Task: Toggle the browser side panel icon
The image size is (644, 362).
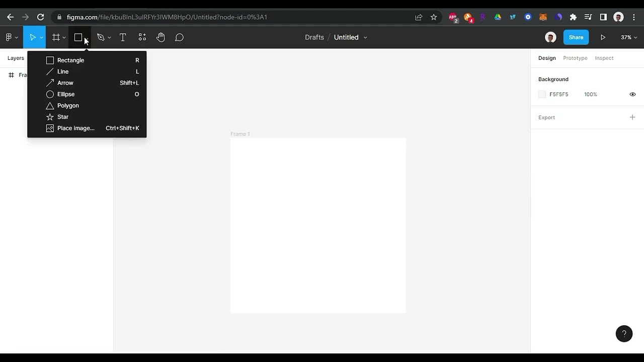Action: (x=603, y=17)
